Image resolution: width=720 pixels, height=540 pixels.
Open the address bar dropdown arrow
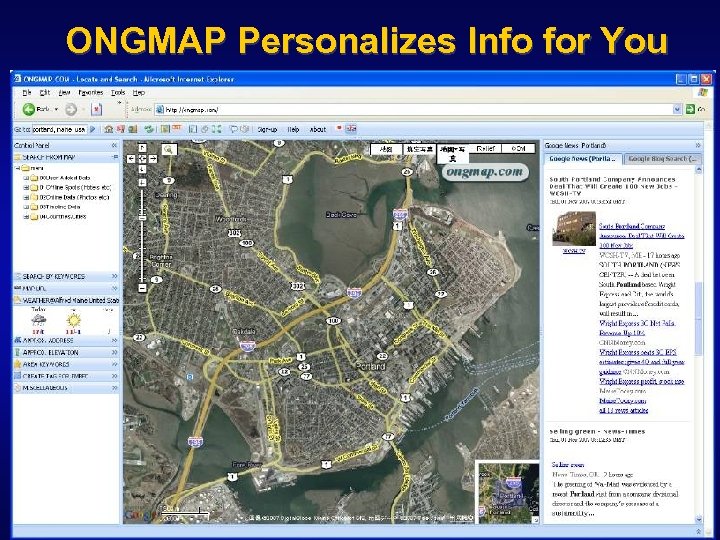pyautogui.click(x=677, y=109)
